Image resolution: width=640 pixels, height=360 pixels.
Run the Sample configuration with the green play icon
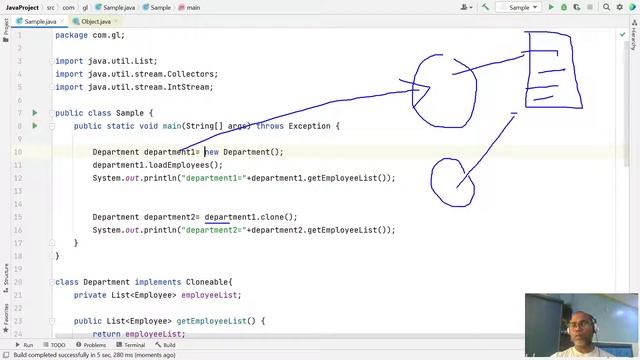click(551, 7)
